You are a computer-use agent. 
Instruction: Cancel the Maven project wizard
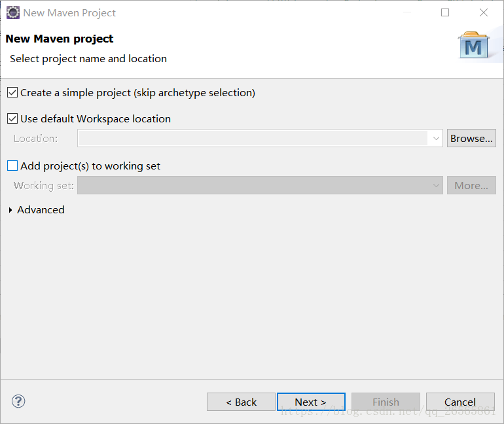tap(460, 402)
